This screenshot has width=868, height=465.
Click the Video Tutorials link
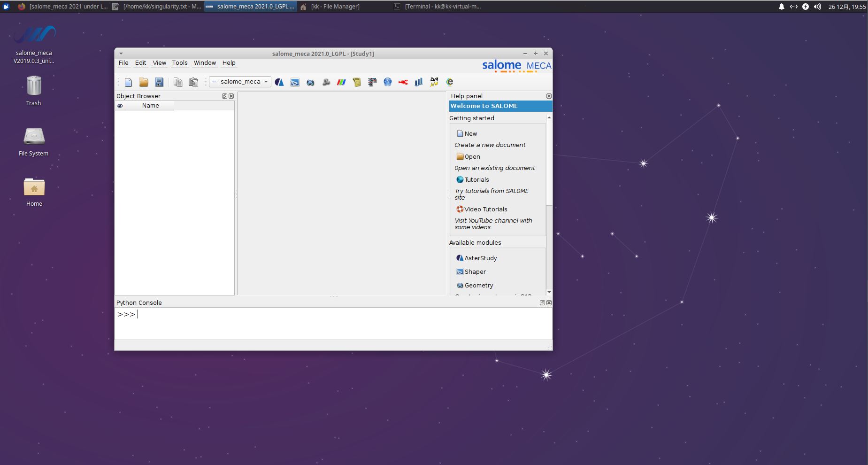(486, 209)
